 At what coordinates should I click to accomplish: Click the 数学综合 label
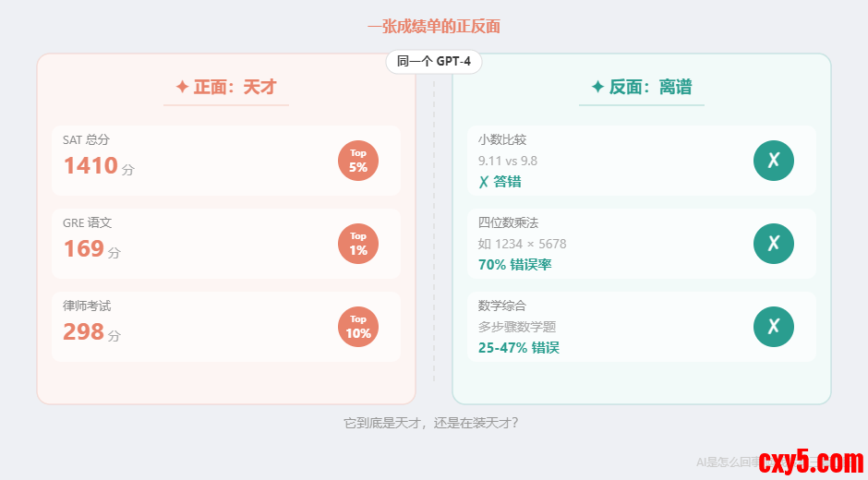tap(502, 306)
